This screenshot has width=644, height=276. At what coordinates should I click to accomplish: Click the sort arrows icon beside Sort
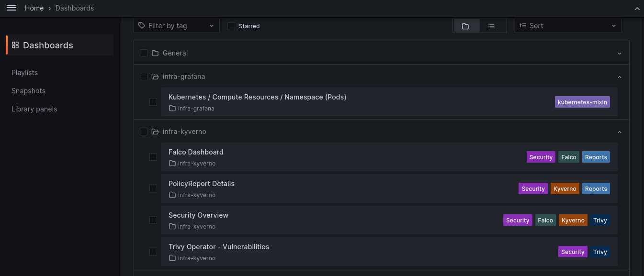[522, 25]
